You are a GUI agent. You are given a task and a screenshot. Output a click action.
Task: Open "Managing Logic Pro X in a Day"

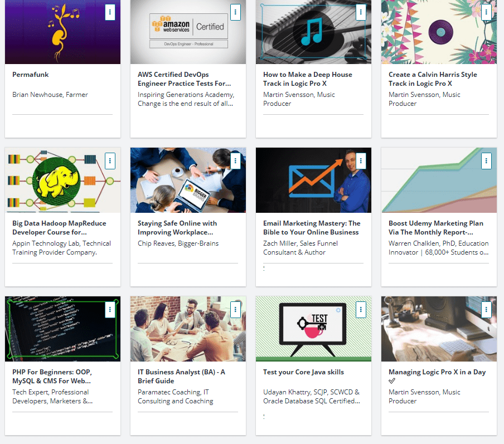tap(438, 372)
